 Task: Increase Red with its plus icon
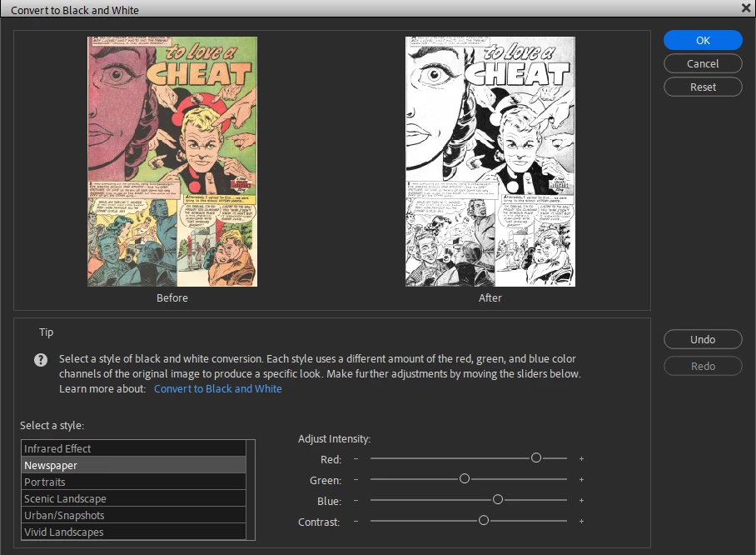click(x=581, y=458)
